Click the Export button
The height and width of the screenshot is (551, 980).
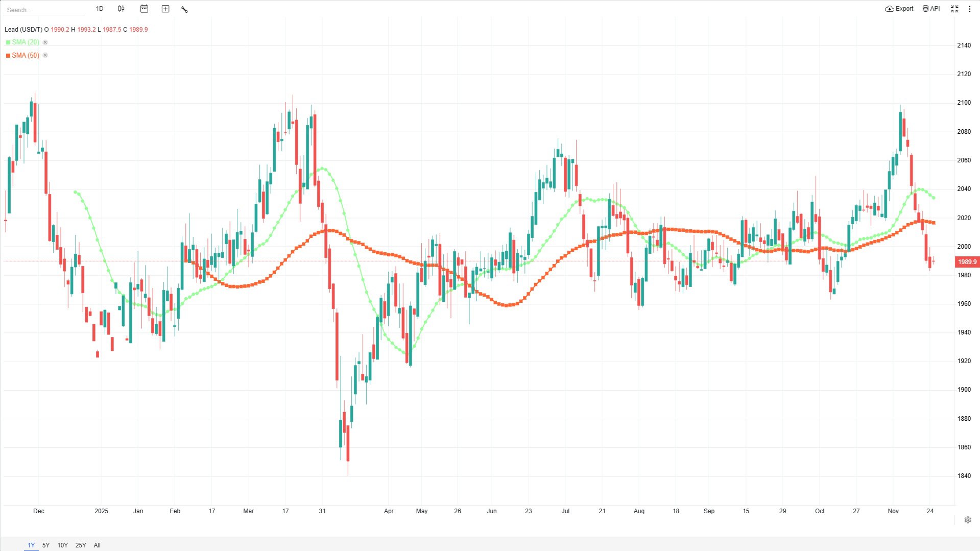click(x=899, y=9)
